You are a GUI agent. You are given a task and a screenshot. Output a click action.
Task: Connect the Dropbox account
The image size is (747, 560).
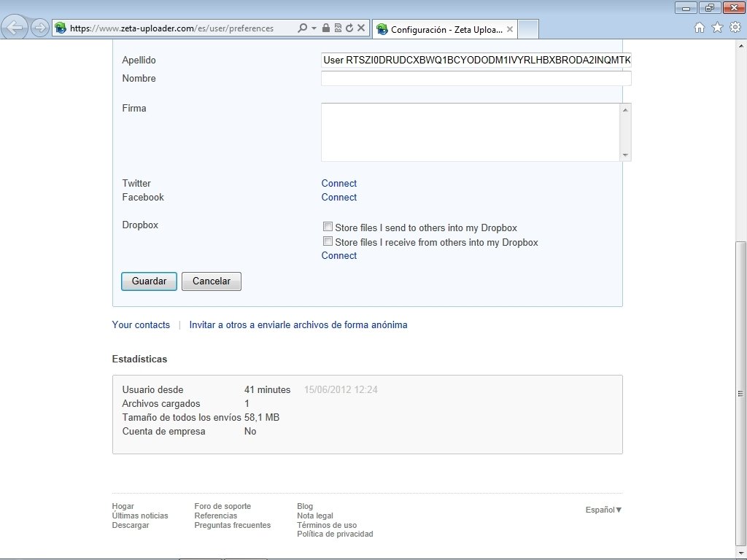point(338,256)
